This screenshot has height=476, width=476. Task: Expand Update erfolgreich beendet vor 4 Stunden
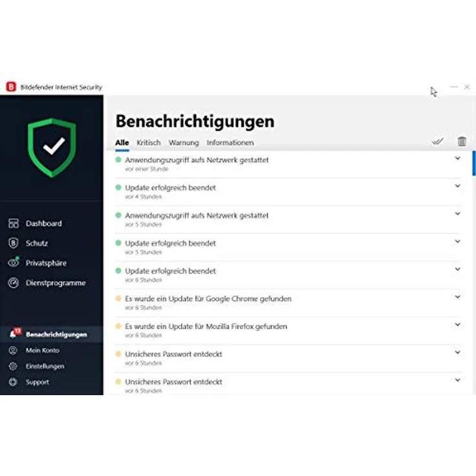(457, 186)
